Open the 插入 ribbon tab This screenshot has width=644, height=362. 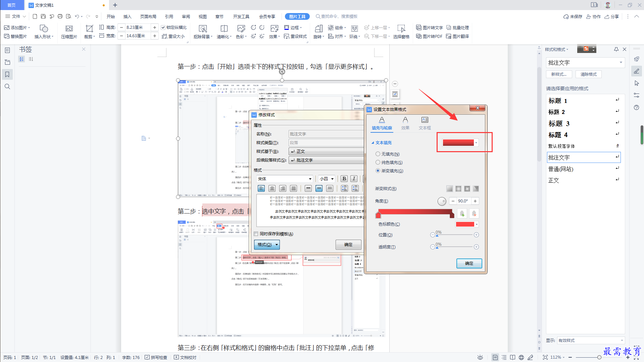(128, 16)
